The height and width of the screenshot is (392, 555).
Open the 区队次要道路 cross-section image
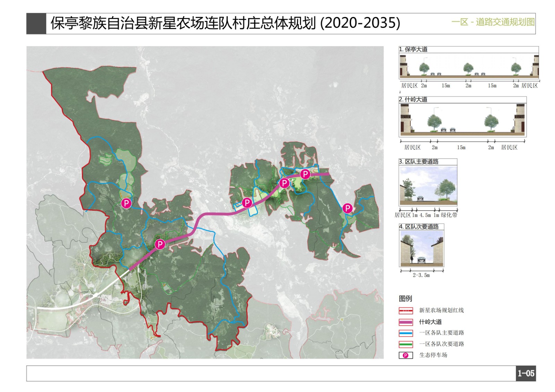point(421,248)
